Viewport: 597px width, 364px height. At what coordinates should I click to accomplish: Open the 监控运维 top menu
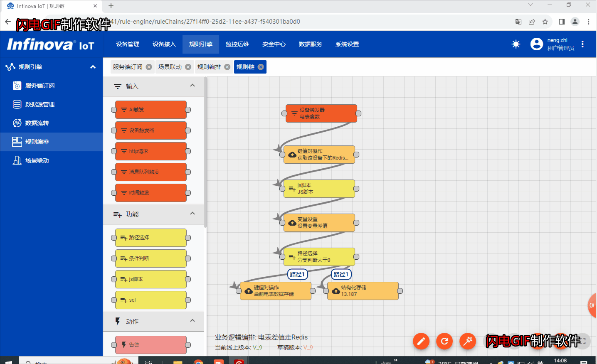(x=237, y=44)
